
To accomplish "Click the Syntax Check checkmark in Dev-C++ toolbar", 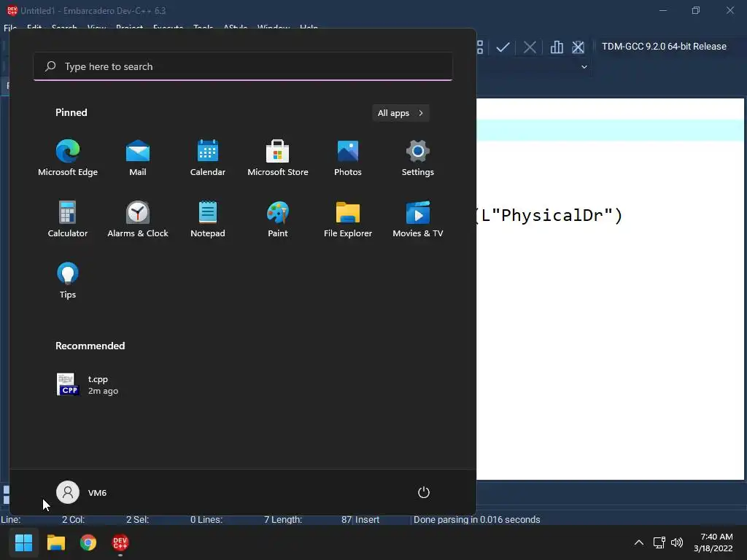I will pyautogui.click(x=503, y=47).
